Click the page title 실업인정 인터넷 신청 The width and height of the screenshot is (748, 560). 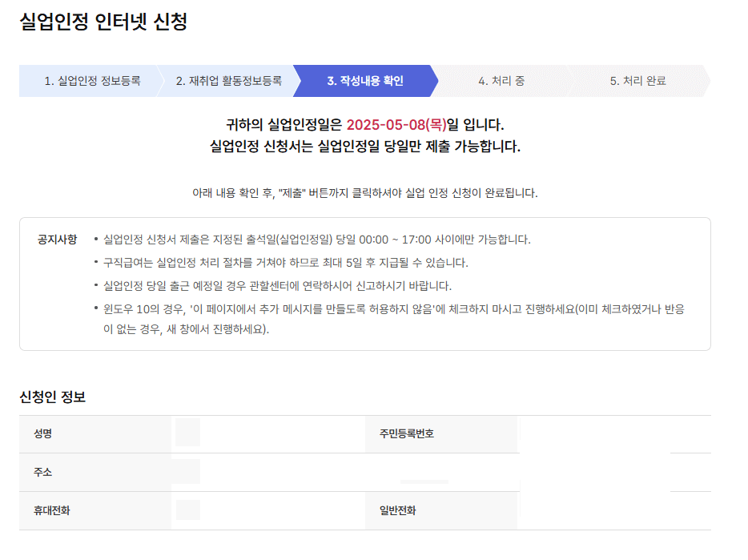pyautogui.click(x=103, y=22)
